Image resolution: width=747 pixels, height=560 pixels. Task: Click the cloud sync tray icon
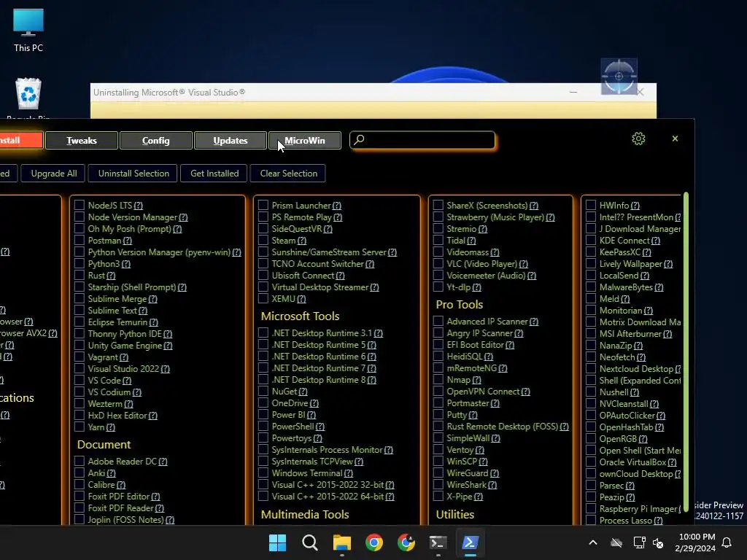[616, 542]
